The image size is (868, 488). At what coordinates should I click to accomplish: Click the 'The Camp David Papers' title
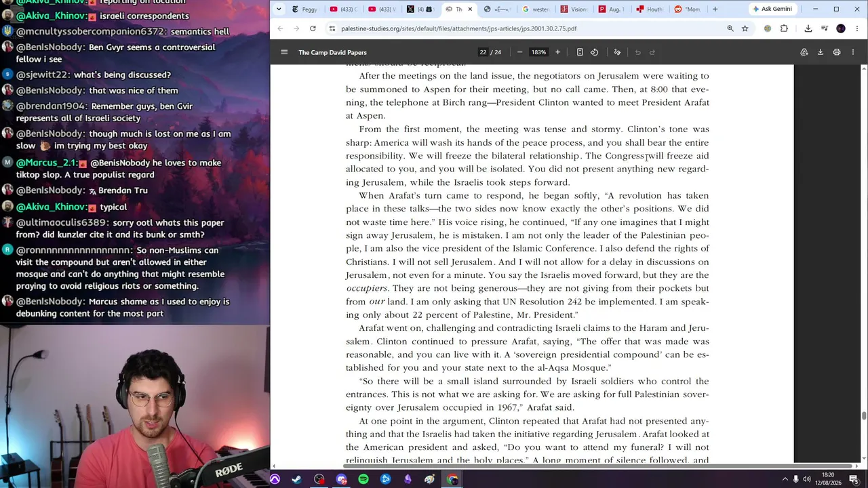coord(332,52)
